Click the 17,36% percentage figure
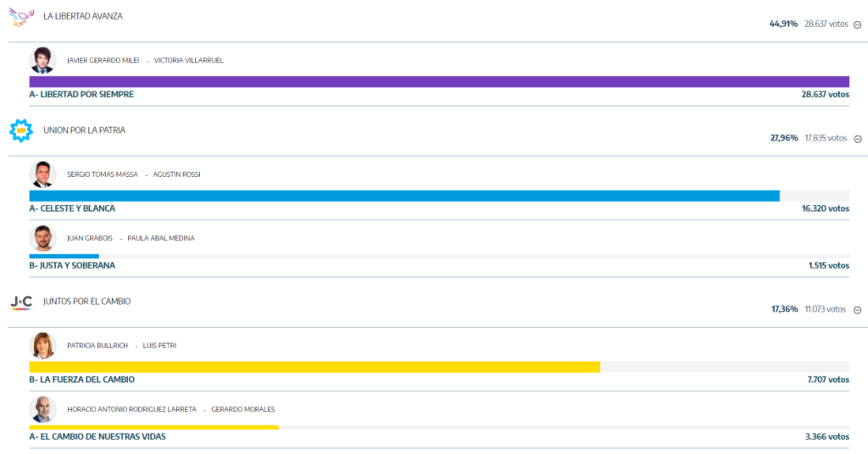Screen dimensions: 868x454 (x=784, y=309)
